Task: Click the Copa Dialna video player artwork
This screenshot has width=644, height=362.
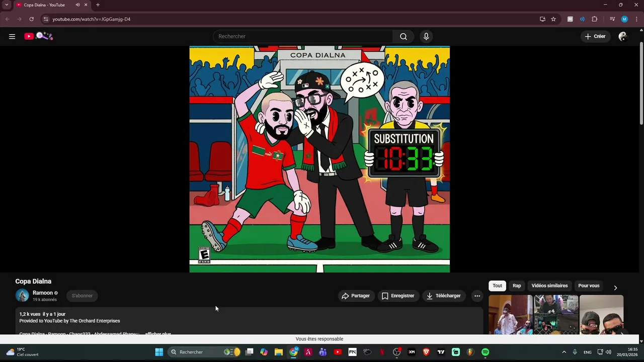Action: [x=319, y=159]
